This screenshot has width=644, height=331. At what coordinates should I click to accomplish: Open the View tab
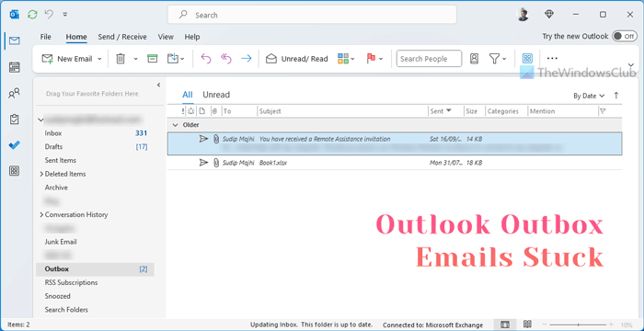[x=166, y=37]
